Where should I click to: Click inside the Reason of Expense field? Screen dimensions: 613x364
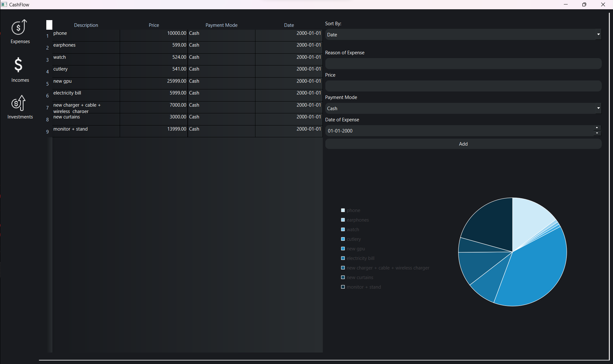[463, 64]
